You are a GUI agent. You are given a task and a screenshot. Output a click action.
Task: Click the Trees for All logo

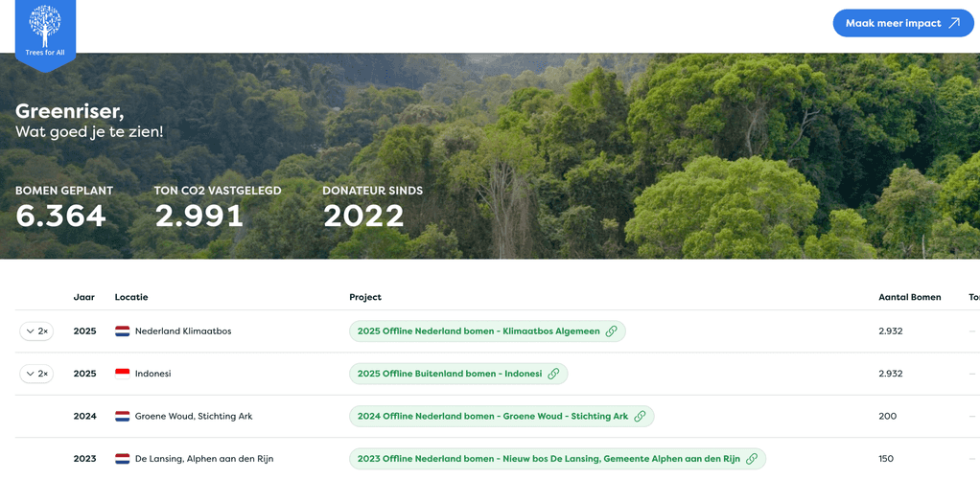point(45,32)
